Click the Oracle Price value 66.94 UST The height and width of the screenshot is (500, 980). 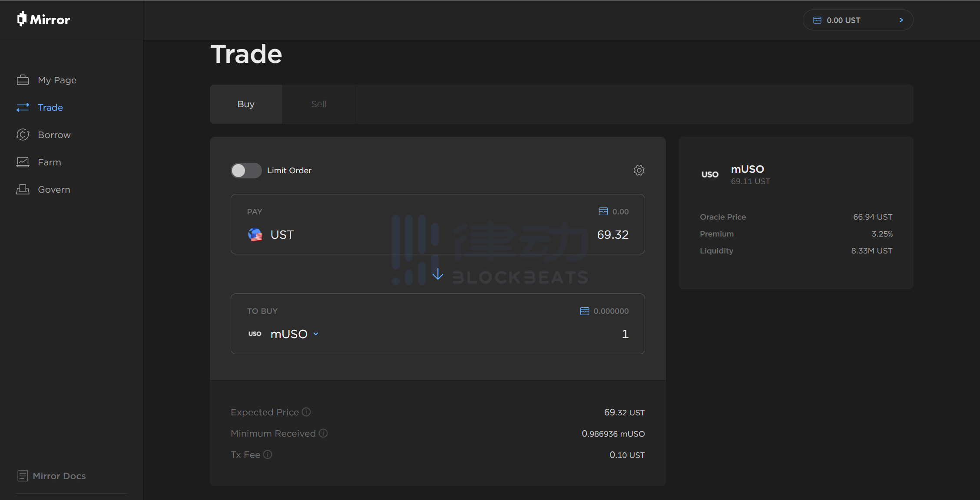click(873, 217)
